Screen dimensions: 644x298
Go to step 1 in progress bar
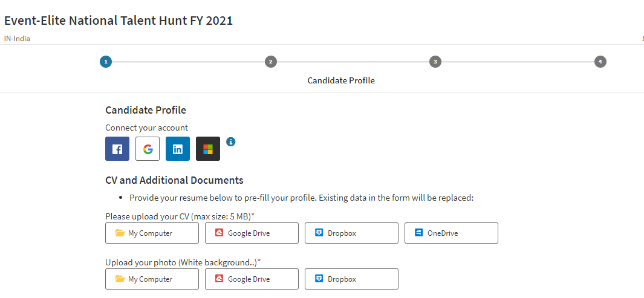pyautogui.click(x=106, y=62)
